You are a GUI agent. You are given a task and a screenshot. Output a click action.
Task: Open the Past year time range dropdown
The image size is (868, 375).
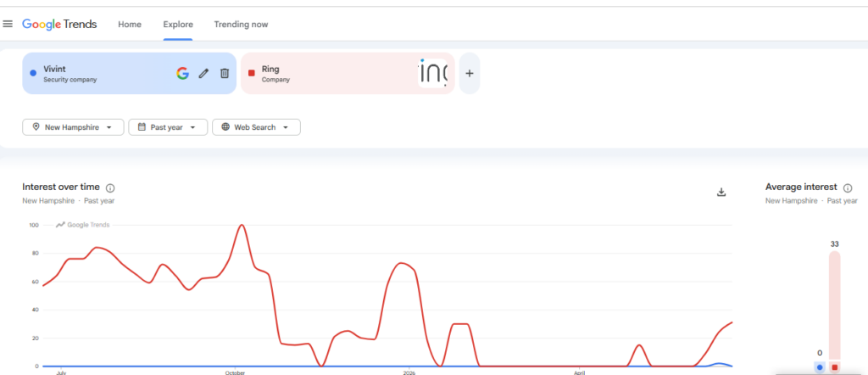168,127
